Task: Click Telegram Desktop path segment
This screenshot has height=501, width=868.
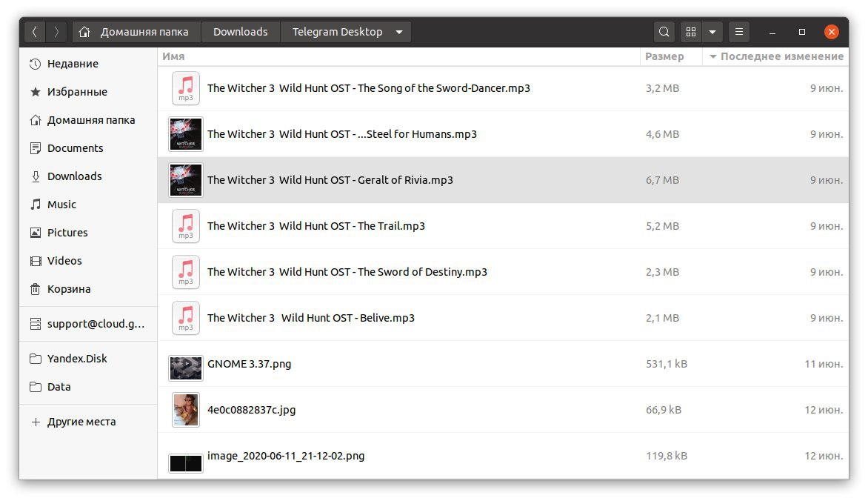Action: [x=337, y=32]
